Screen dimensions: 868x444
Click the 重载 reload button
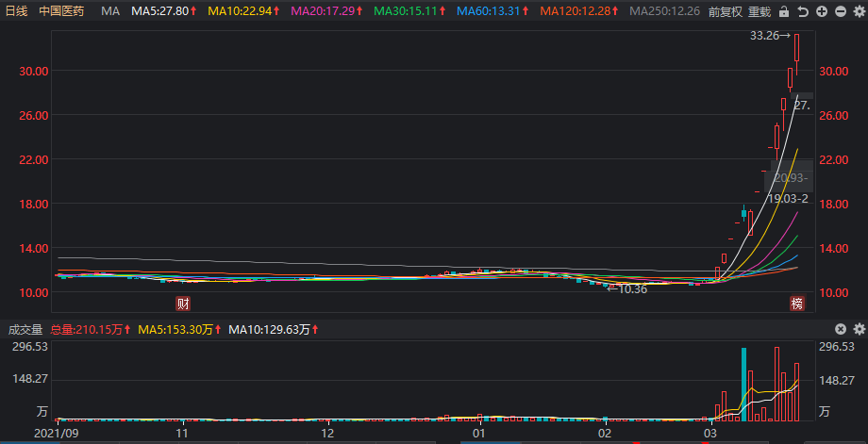coord(759,11)
